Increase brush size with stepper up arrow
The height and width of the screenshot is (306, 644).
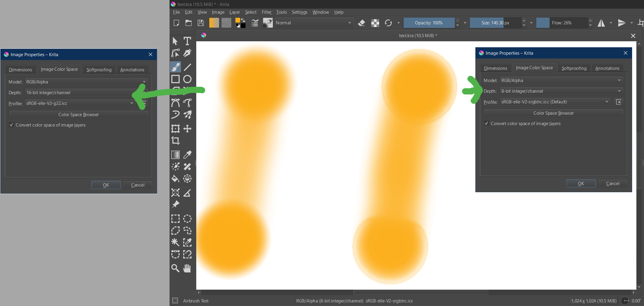524,20
